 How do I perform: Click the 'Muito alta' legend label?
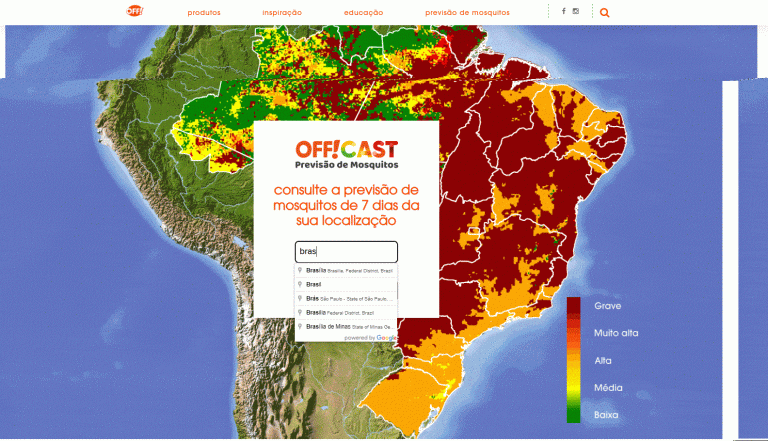pyautogui.click(x=616, y=333)
